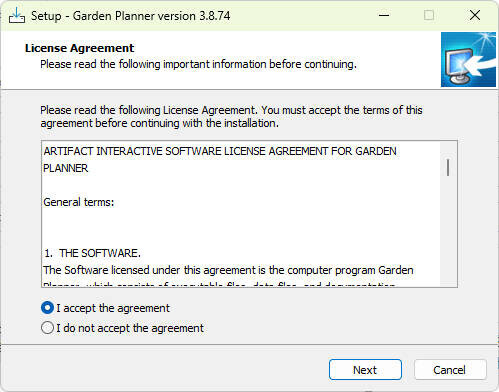Click the grayed-out maximize window button
Image resolution: width=499 pixels, height=392 pixels.
click(x=429, y=15)
